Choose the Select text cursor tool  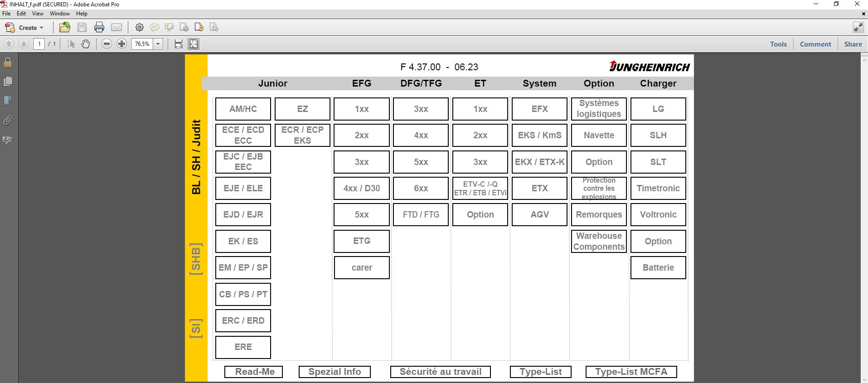click(x=71, y=44)
